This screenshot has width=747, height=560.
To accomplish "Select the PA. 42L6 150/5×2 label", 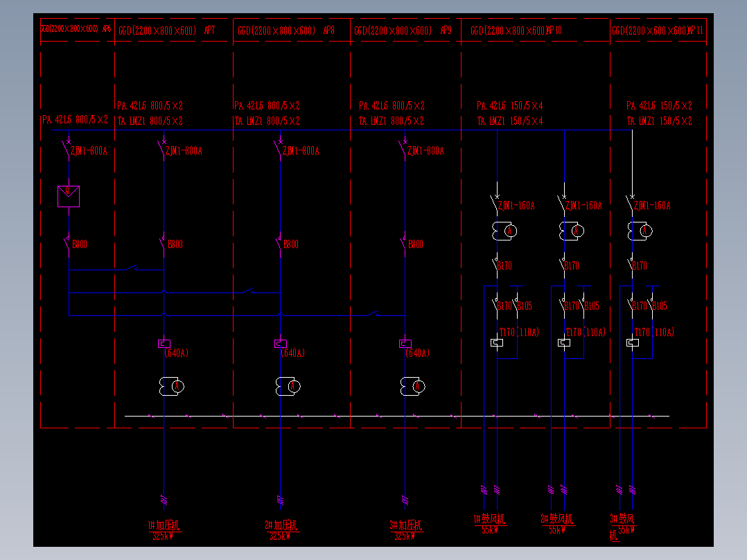I will (660, 105).
